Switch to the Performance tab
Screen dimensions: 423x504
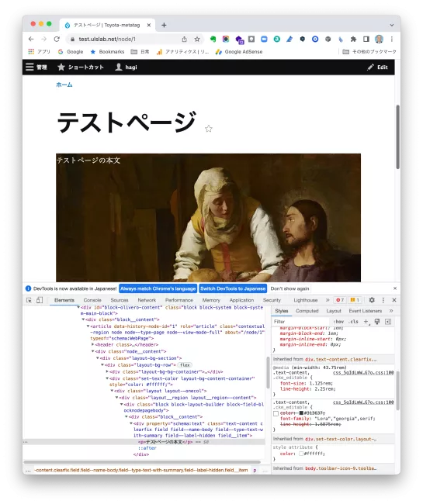179,300
